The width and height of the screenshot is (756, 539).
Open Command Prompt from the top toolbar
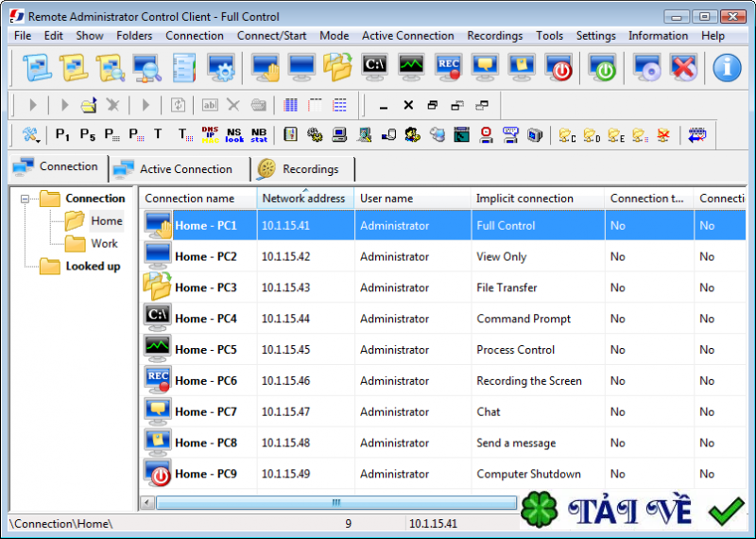[x=374, y=68]
